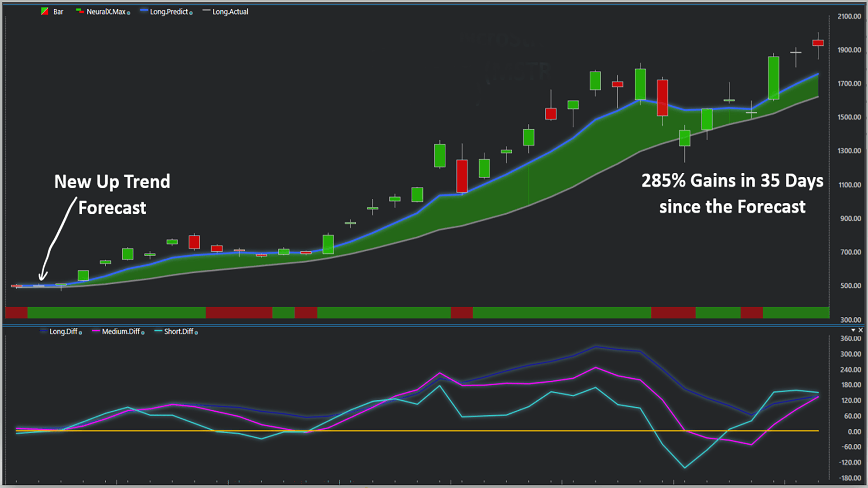868x488 pixels.
Task: Close the lower indicator pane
Action: (861, 330)
